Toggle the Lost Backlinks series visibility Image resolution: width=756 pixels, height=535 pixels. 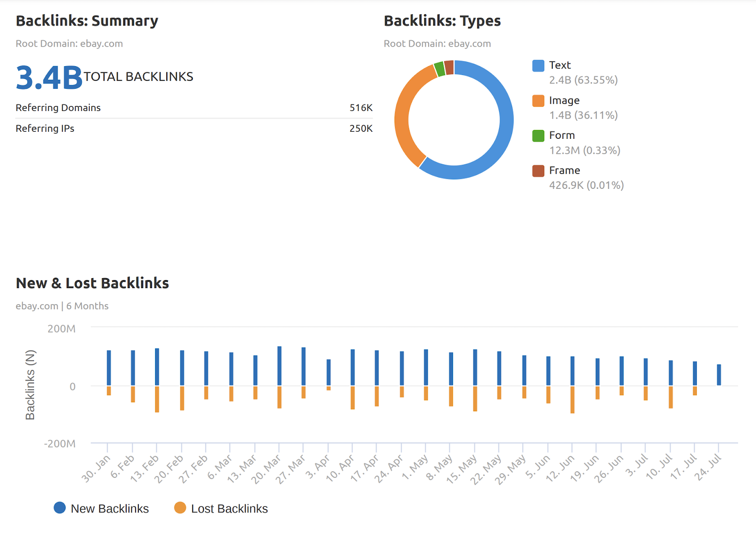[229, 508]
